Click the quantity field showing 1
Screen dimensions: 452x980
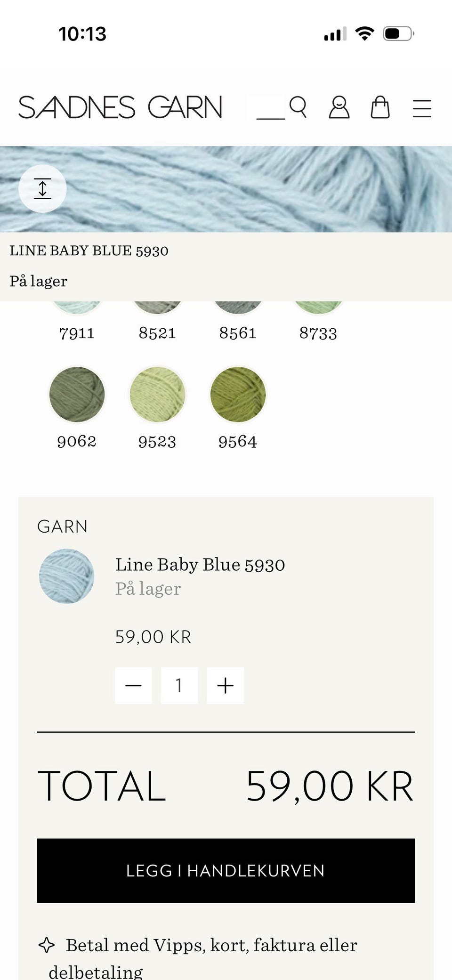[x=179, y=685]
